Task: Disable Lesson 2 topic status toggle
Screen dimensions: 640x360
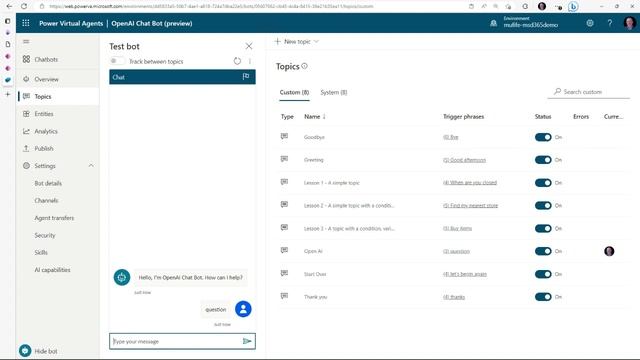Action: [x=543, y=206]
